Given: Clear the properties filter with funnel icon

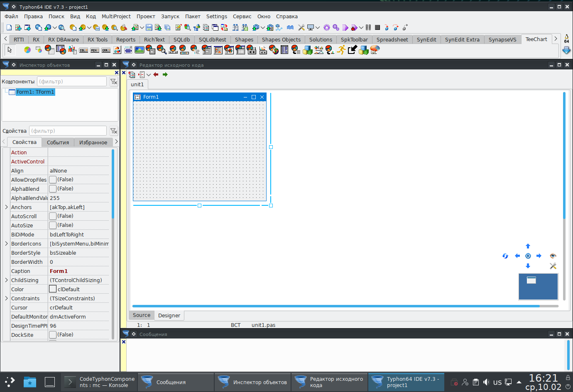Looking at the screenshot, I should pos(113,131).
